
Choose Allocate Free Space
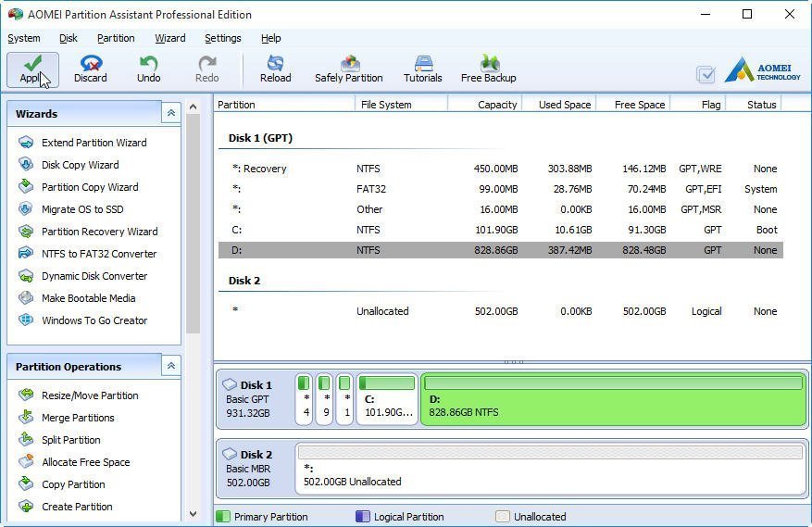click(74, 462)
